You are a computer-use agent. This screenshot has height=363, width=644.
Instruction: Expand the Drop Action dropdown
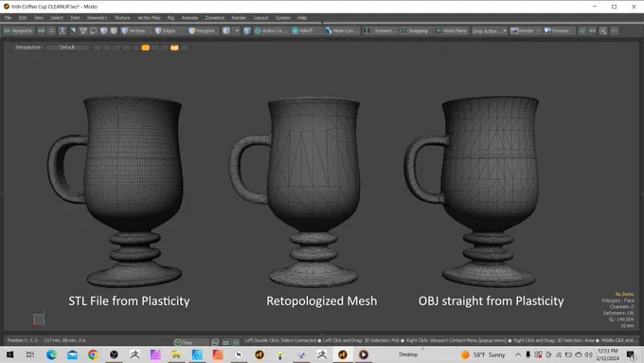[x=490, y=31]
